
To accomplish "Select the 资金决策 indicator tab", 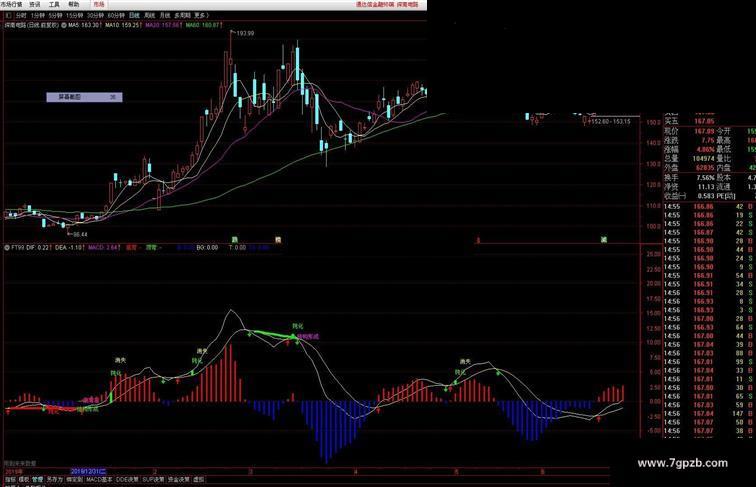I will pos(179,480).
